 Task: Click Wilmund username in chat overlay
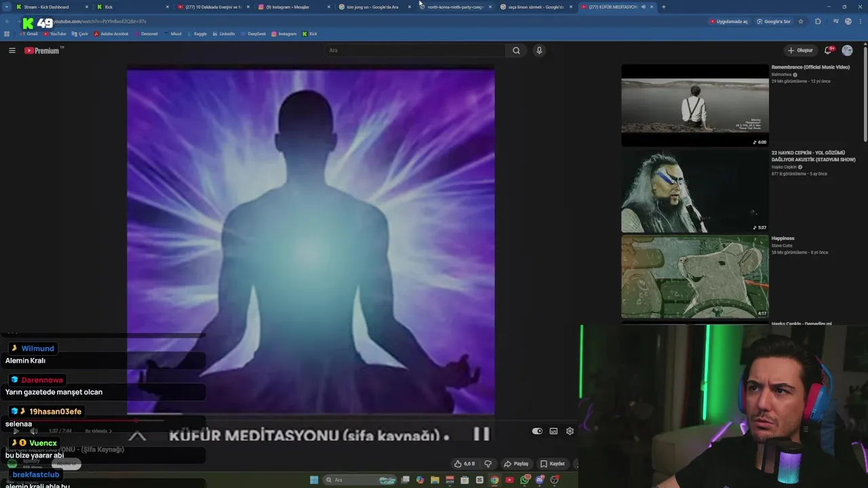click(x=37, y=348)
